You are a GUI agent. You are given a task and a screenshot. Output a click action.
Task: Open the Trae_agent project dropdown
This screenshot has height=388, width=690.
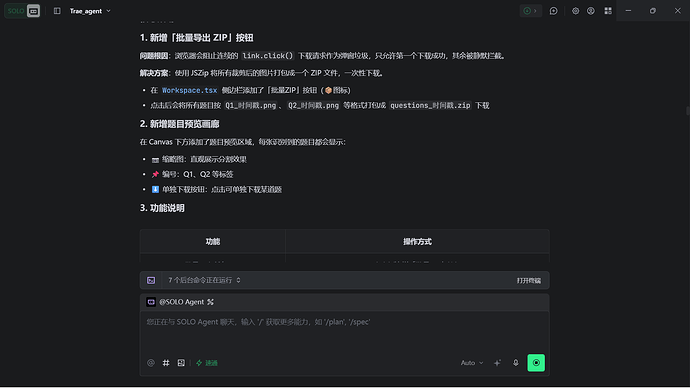click(90, 11)
